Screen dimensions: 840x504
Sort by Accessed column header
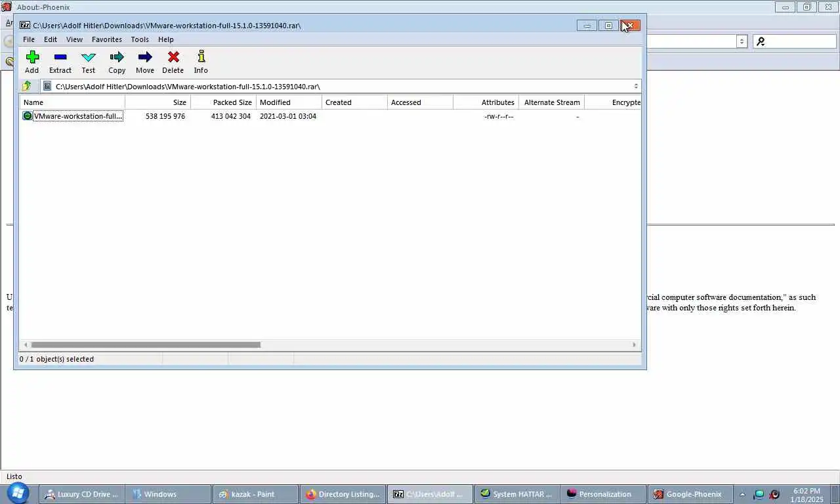[420, 102]
